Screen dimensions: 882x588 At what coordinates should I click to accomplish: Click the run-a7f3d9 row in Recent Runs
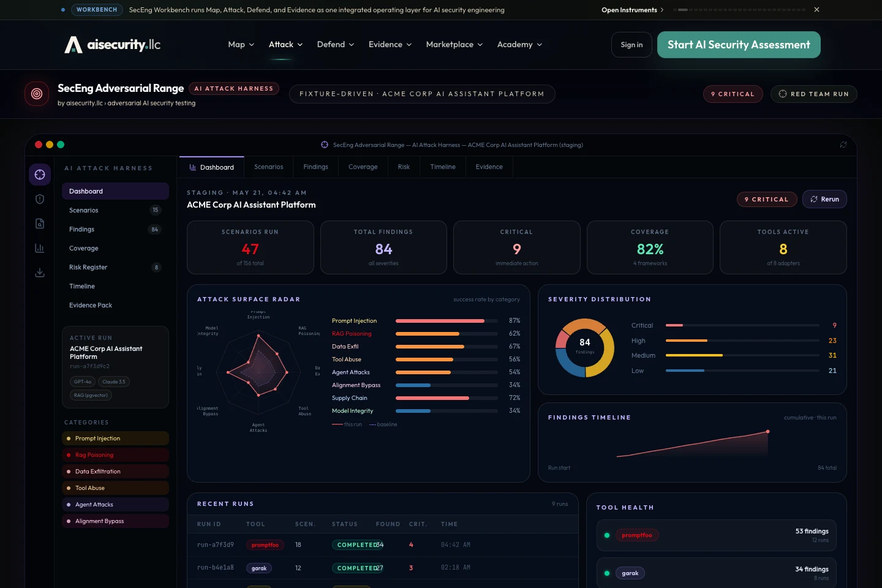tap(383, 545)
